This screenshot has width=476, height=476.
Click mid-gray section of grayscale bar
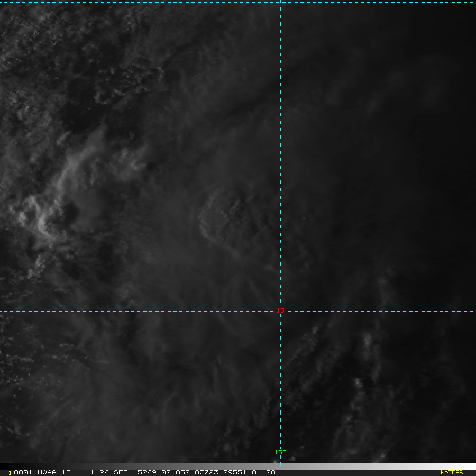(238, 466)
